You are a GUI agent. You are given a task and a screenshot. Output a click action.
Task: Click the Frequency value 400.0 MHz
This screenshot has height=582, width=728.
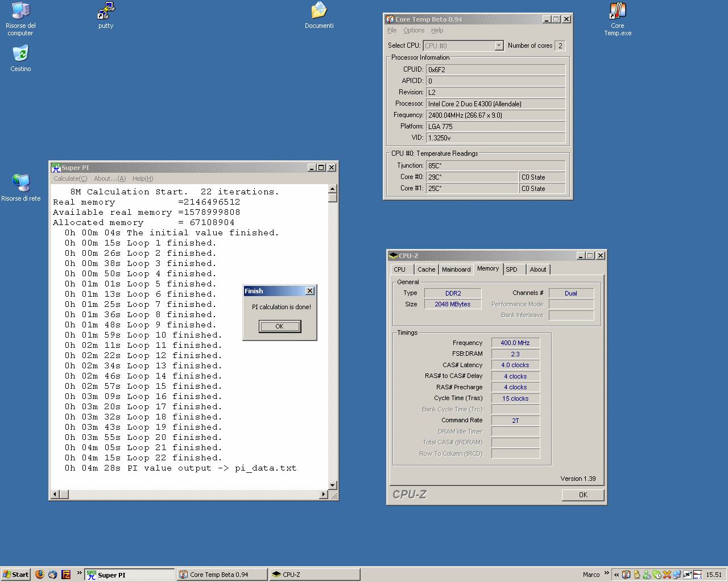(x=515, y=343)
